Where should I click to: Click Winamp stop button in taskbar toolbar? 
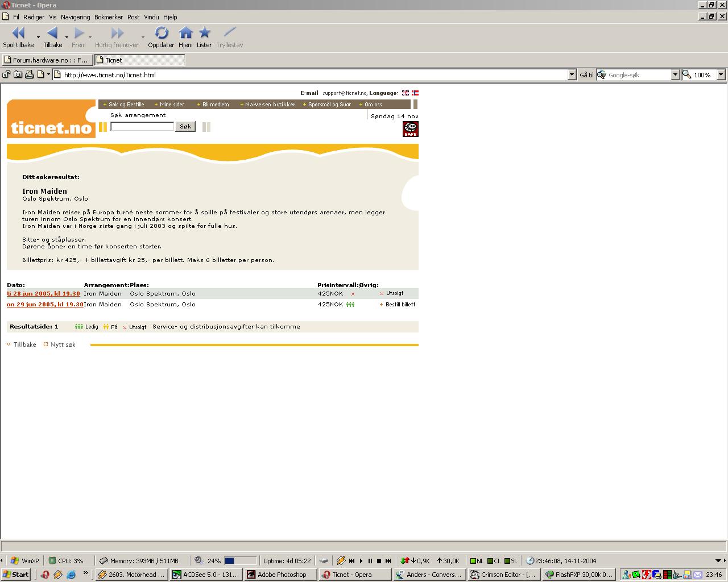pyautogui.click(x=379, y=561)
